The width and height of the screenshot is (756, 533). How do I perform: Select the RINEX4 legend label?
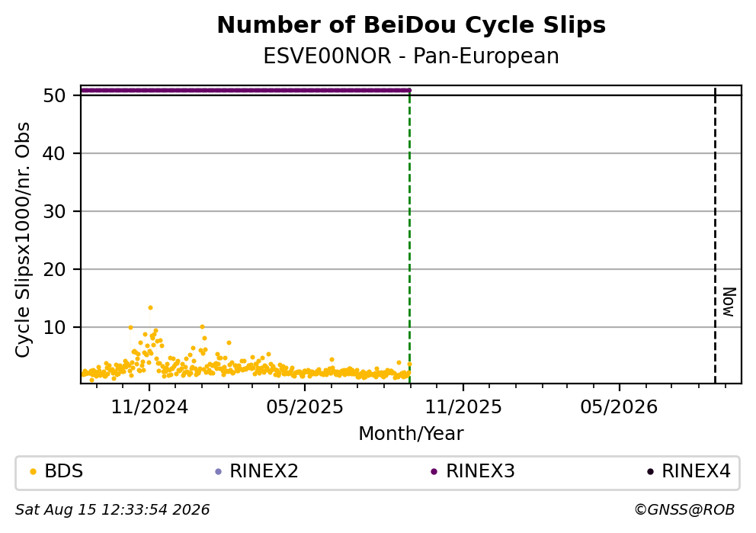[x=697, y=471]
